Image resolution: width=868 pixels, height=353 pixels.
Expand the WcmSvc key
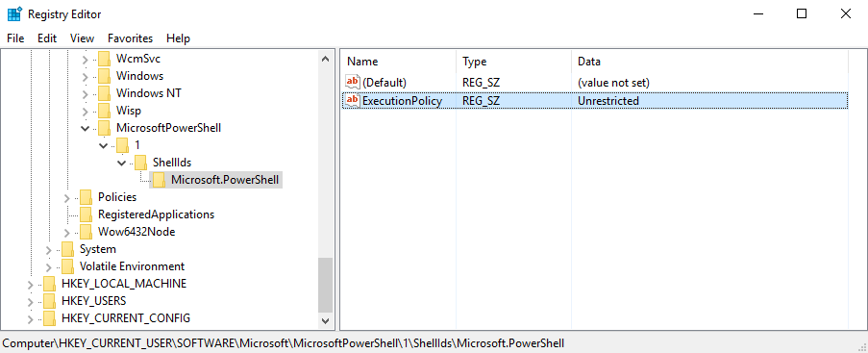click(x=86, y=59)
